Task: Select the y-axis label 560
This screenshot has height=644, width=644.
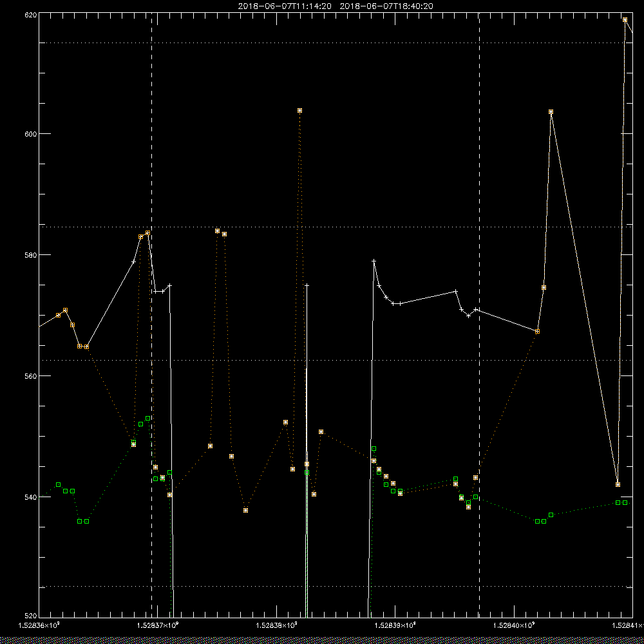Action: pos(32,376)
